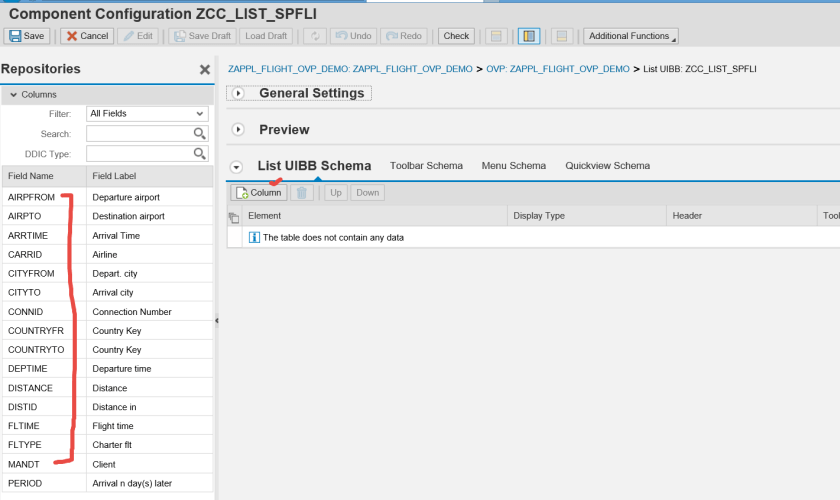This screenshot has width=840, height=500.
Task: Click the Element column header
Action: pyautogui.click(x=374, y=215)
